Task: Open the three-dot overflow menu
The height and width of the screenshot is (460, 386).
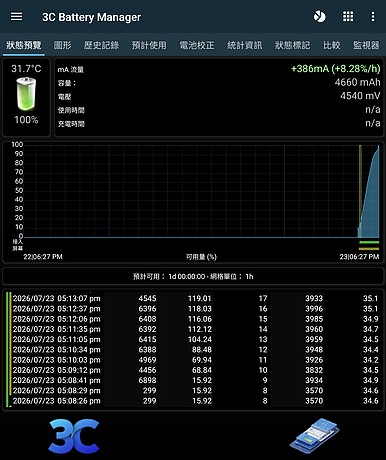Action: [x=373, y=16]
